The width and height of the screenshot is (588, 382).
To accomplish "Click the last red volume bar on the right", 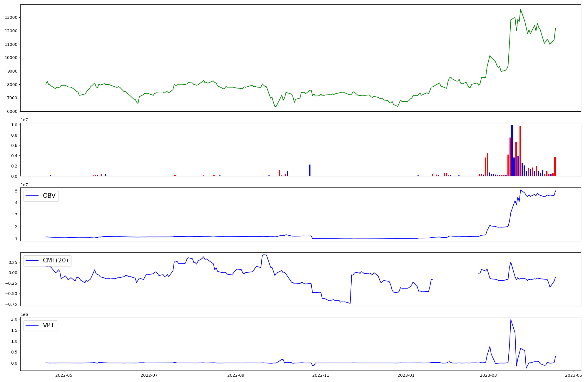I will coord(555,167).
